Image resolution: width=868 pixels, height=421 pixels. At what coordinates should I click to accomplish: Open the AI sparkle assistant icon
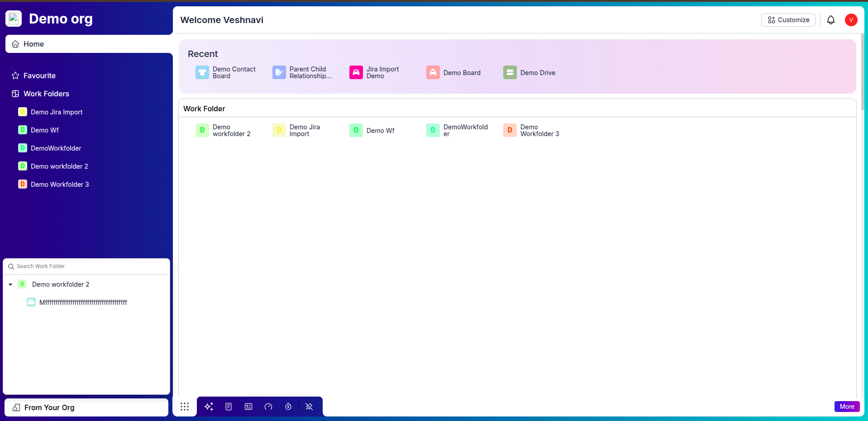pyautogui.click(x=209, y=407)
